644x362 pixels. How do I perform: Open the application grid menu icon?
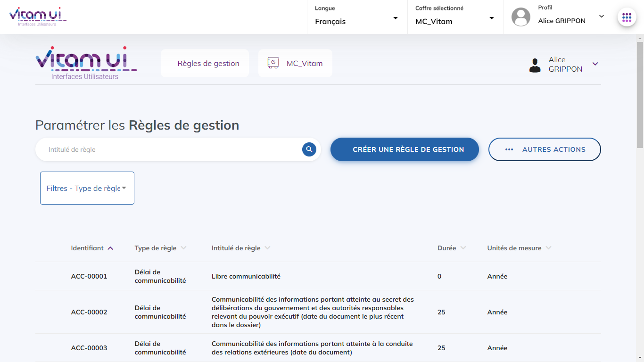(x=627, y=17)
